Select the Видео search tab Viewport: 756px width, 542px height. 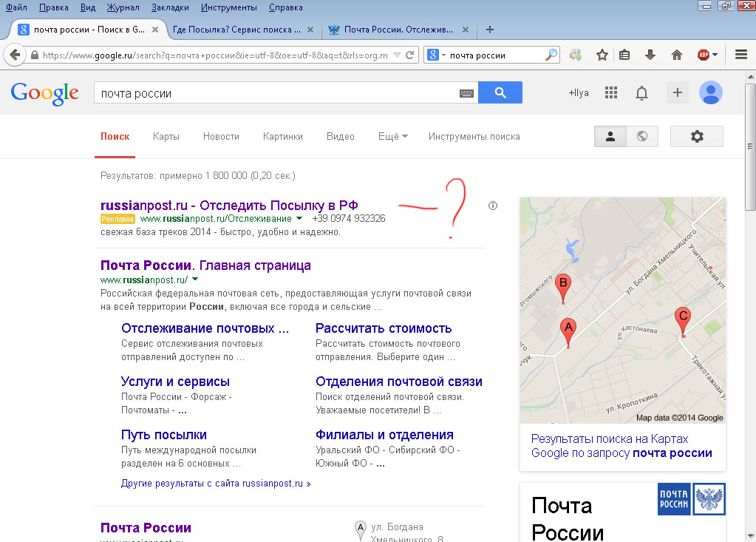click(341, 137)
